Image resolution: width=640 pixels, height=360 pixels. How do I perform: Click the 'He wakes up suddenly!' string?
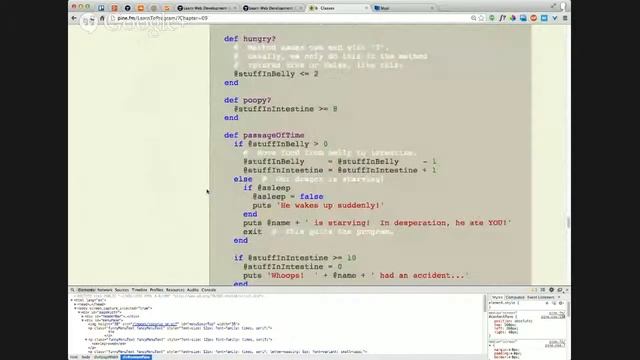pos(330,205)
